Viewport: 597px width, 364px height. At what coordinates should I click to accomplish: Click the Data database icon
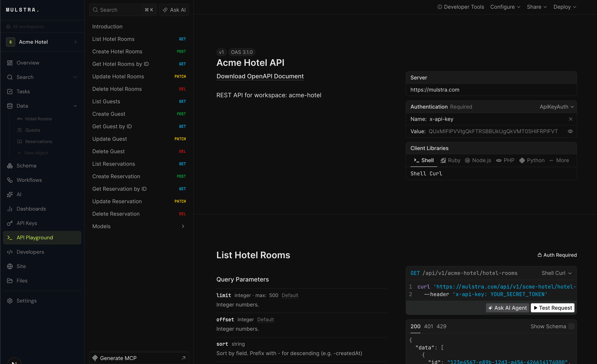[10, 106]
